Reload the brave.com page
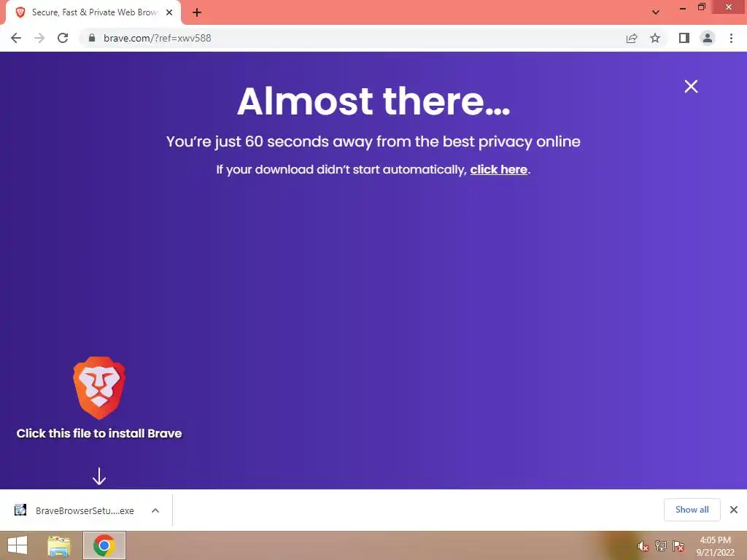The width and height of the screenshot is (747, 560). [x=63, y=38]
